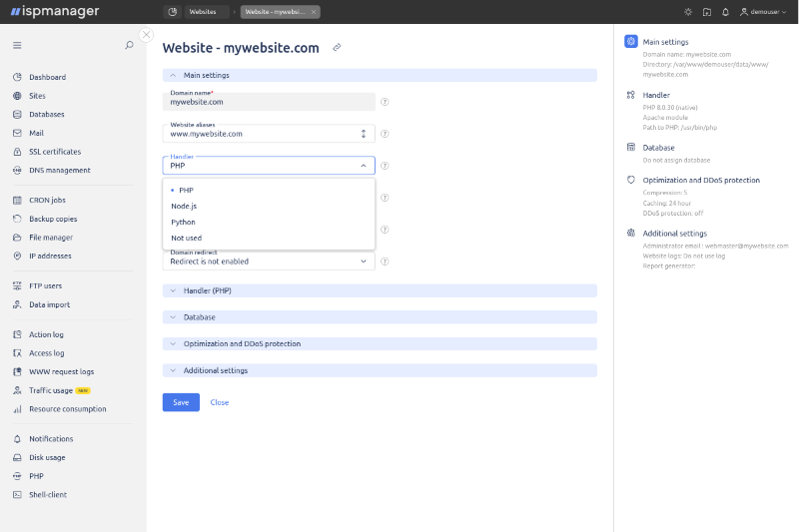Click the Website aliases input field
The width and height of the screenshot is (799, 532).
click(x=260, y=134)
